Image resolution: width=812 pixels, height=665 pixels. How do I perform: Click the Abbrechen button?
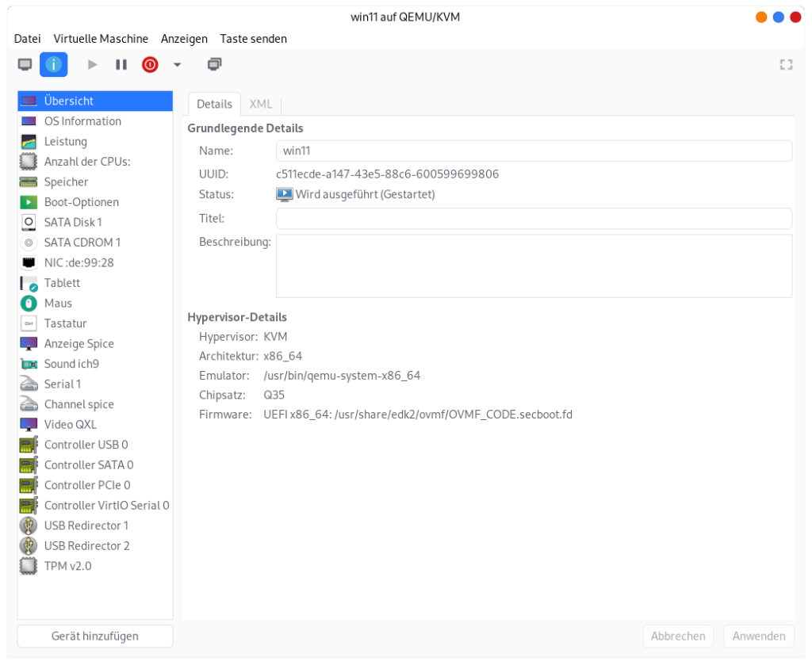[678, 636]
